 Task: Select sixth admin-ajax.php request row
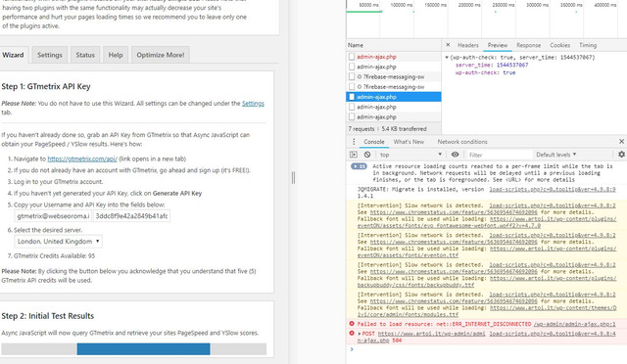click(x=394, y=107)
